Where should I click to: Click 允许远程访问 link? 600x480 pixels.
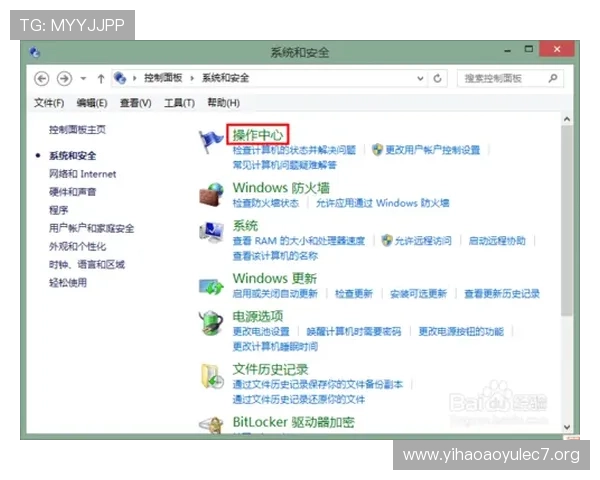click(x=423, y=241)
